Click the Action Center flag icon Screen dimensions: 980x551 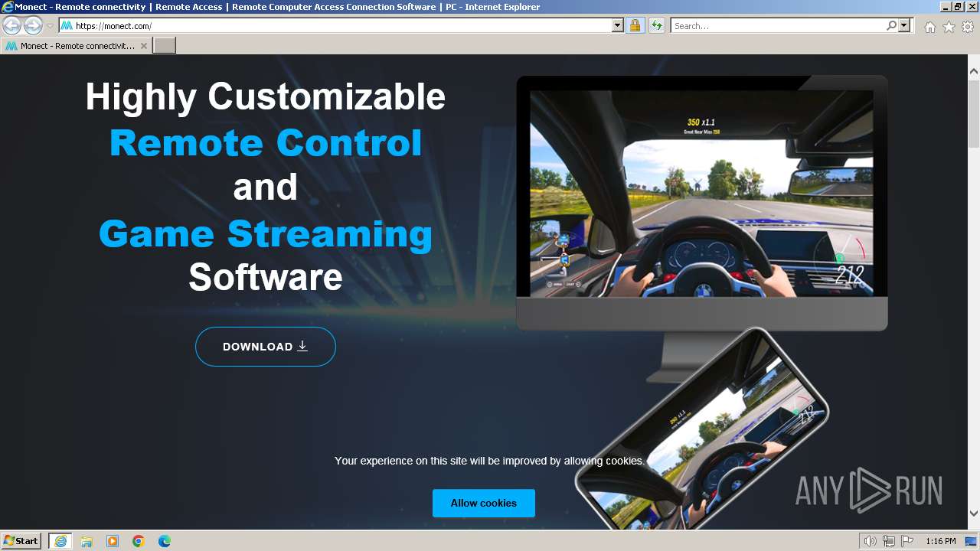click(907, 541)
